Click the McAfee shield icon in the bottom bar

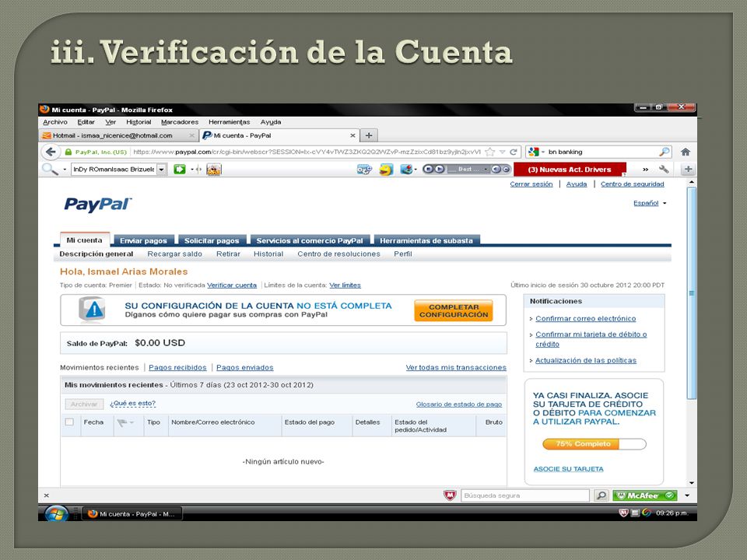(451, 495)
